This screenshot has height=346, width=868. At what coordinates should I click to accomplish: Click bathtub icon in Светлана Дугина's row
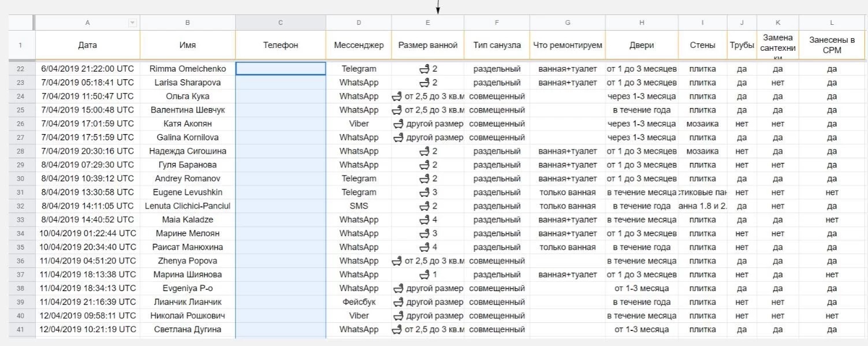[x=397, y=329]
